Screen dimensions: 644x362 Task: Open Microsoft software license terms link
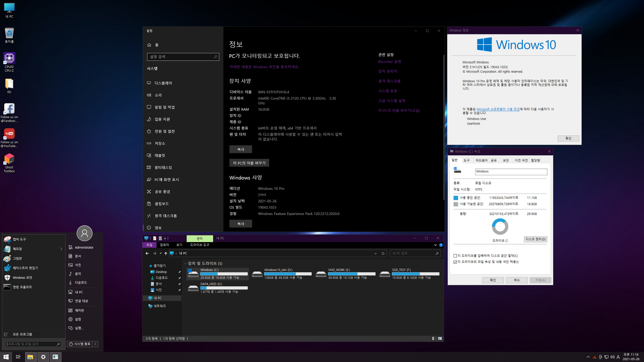pyautogui.click(x=498, y=109)
